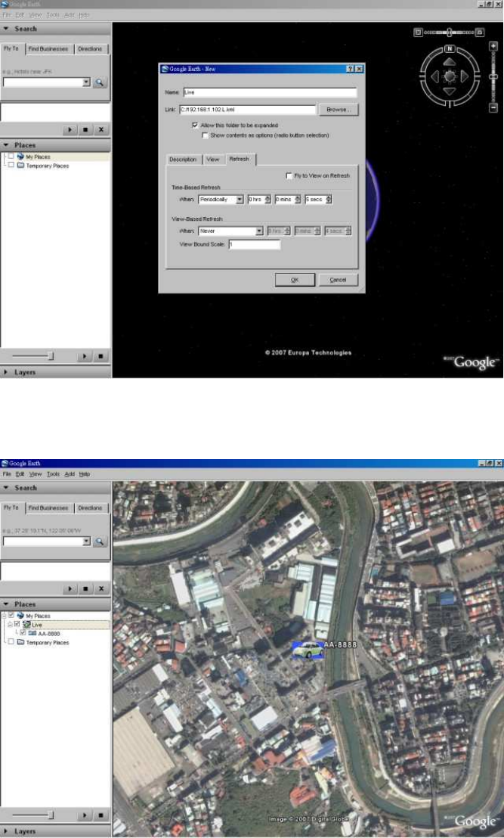Image resolution: width=504 pixels, height=838 pixels.
Task: Open Time-Based Refresh When dropdown (Periodically)
Action: [240, 200]
